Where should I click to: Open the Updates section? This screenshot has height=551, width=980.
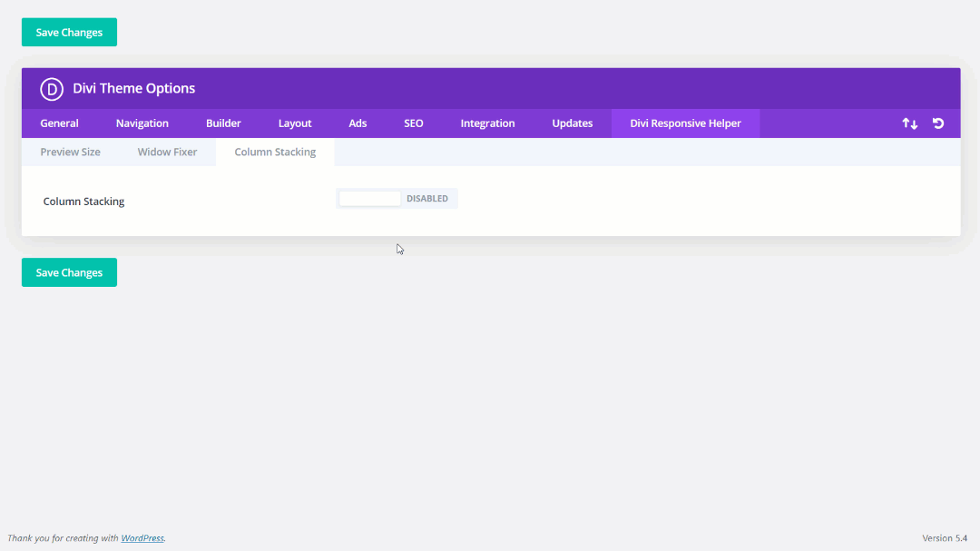[x=572, y=123]
